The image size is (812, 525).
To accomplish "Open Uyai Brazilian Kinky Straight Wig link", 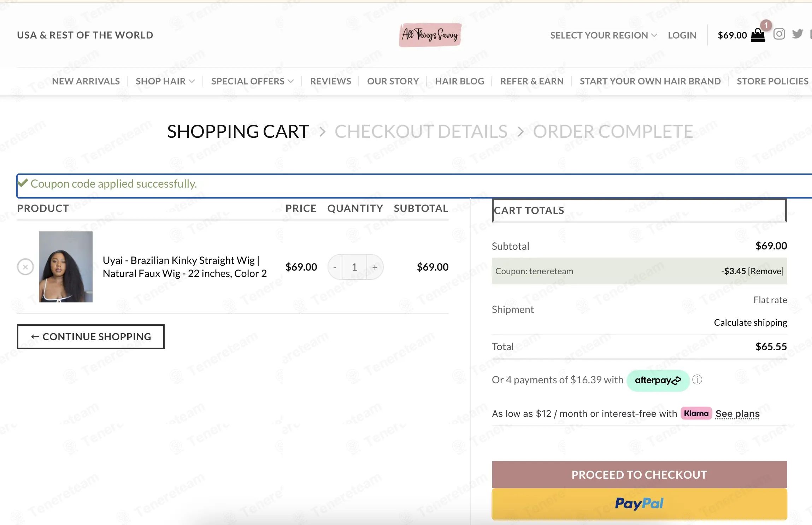I will [x=185, y=267].
